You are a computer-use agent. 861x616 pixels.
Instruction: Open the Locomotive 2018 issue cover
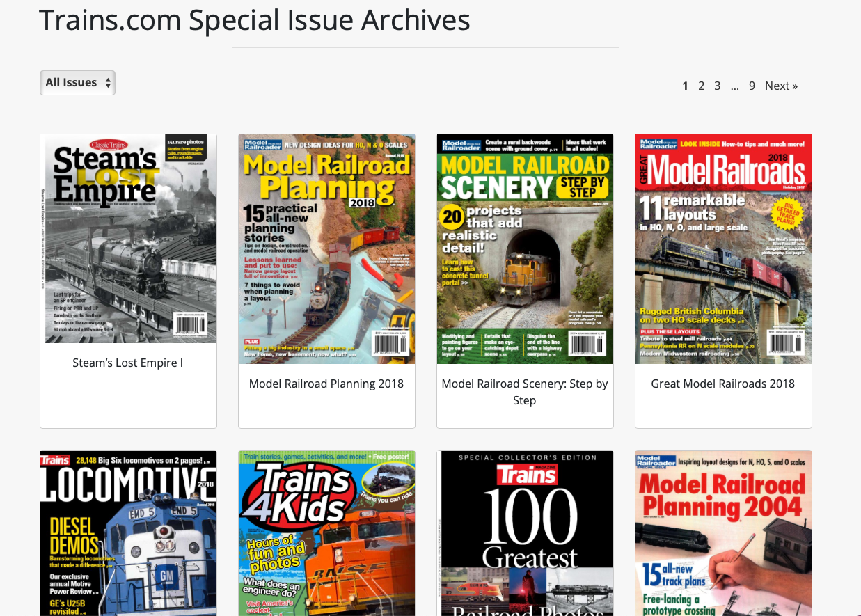tap(128, 533)
